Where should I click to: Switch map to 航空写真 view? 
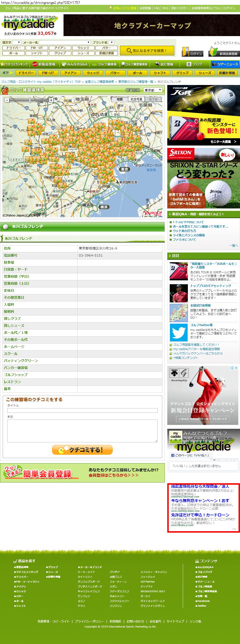pos(136,99)
